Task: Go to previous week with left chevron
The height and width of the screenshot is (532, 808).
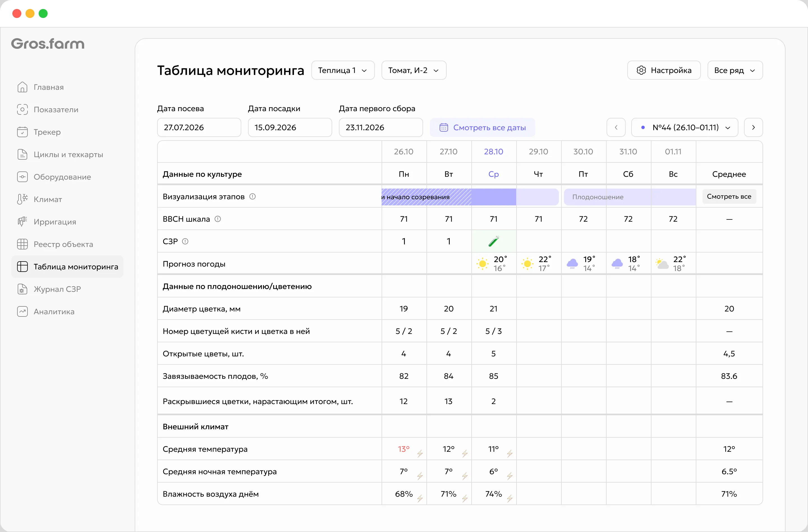Action: [616, 127]
